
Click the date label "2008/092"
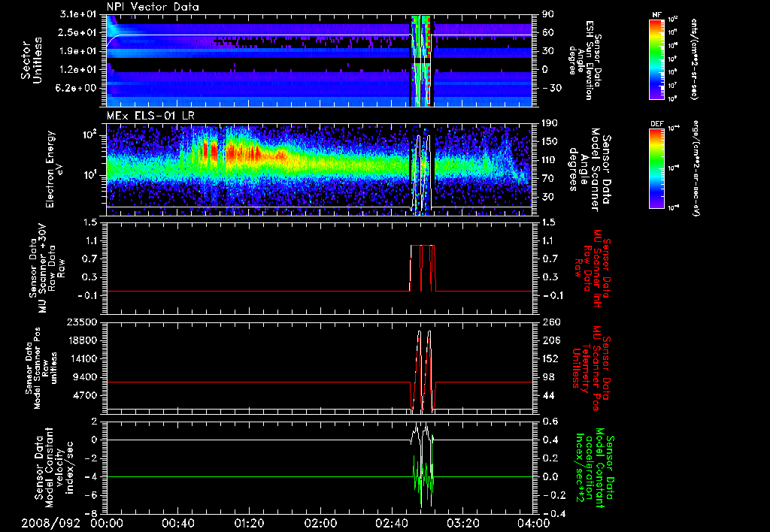(50, 523)
